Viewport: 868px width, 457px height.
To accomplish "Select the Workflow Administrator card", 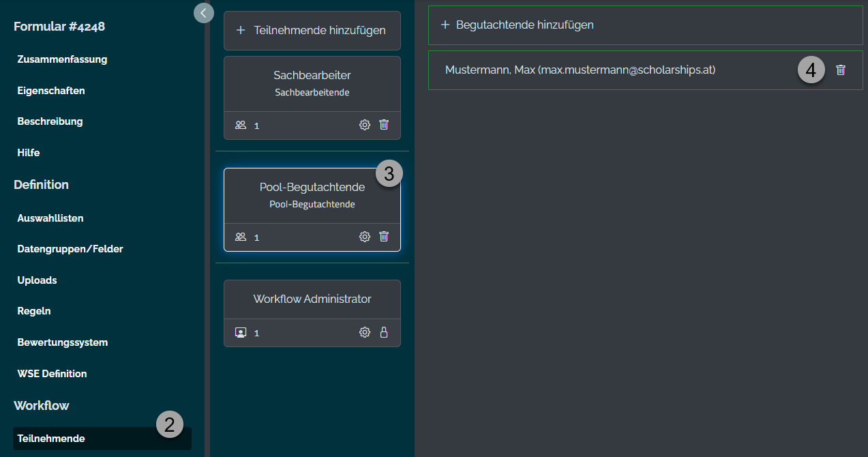I will (x=312, y=299).
